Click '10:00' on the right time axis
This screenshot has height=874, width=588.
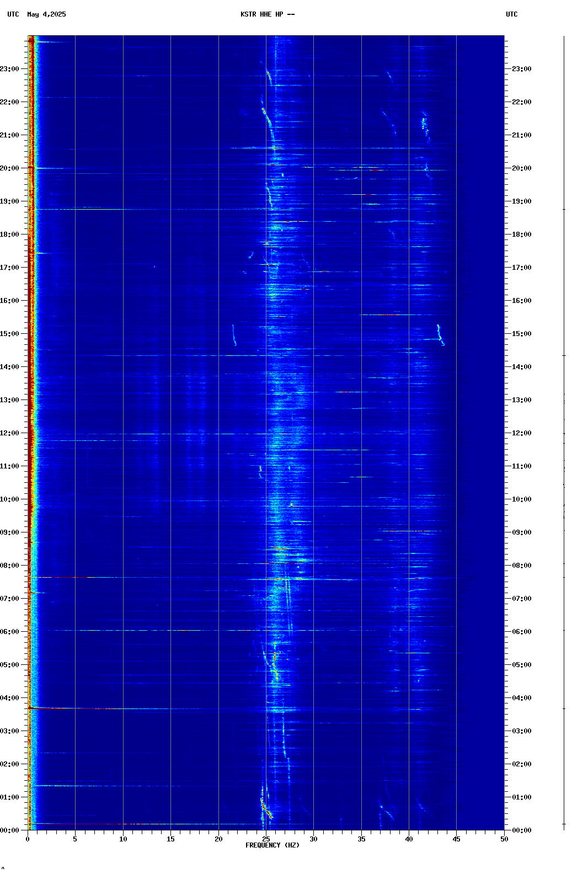tap(522, 499)
